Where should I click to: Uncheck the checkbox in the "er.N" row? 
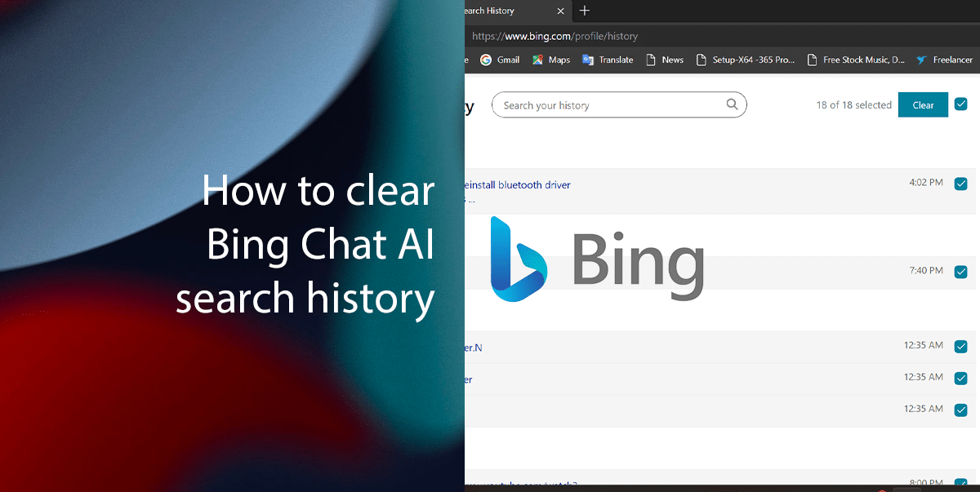click(960, 346)
